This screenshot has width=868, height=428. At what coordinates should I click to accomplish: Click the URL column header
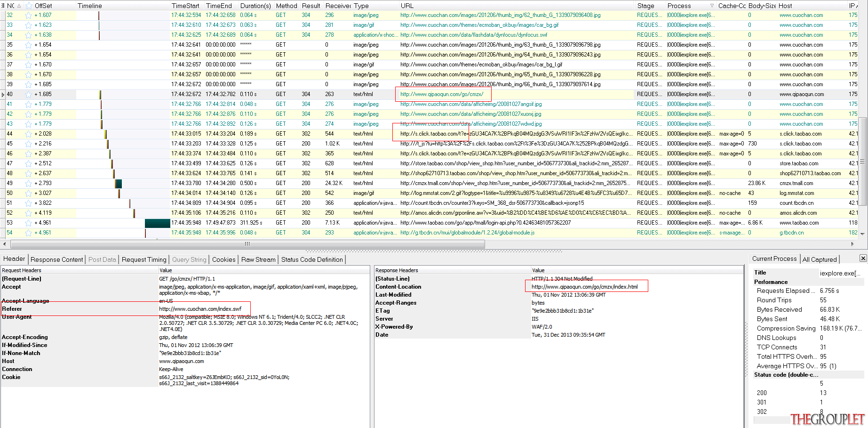(516, 6)
